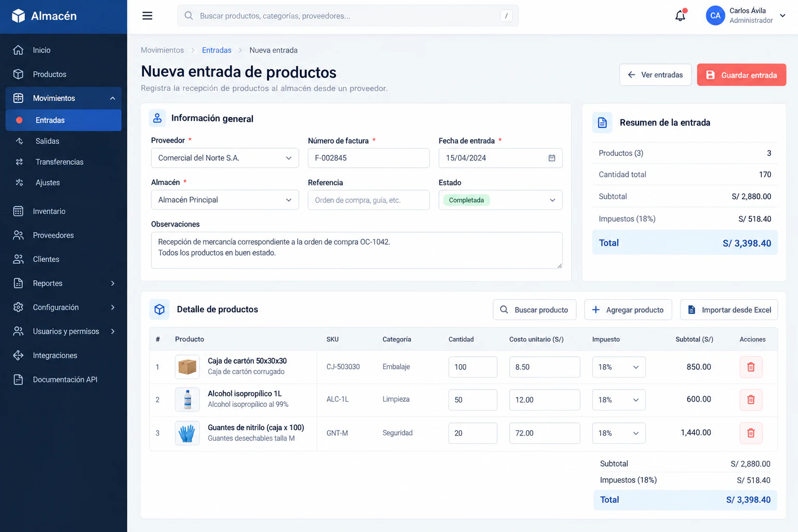Open the Almacén Principal dropdown
This screenshot has height=532, width=798.
(225, 200)
